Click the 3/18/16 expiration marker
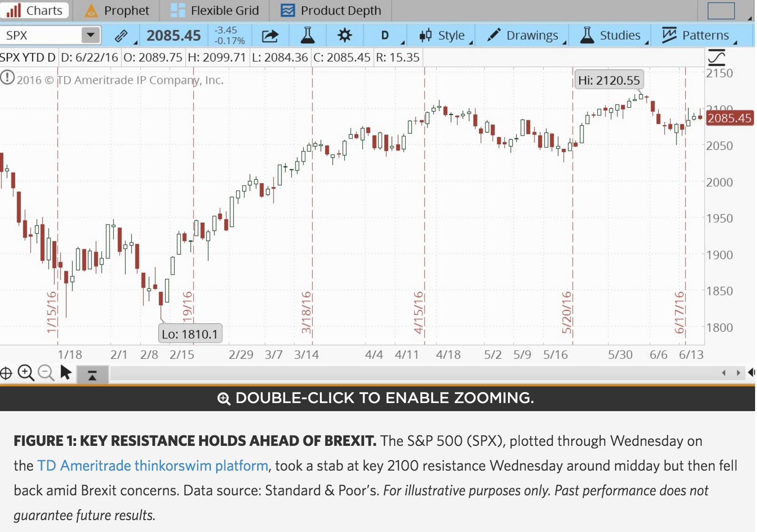The height and width of the screenshot is (532, 757). pyautogui.click(x=306, y=312)
